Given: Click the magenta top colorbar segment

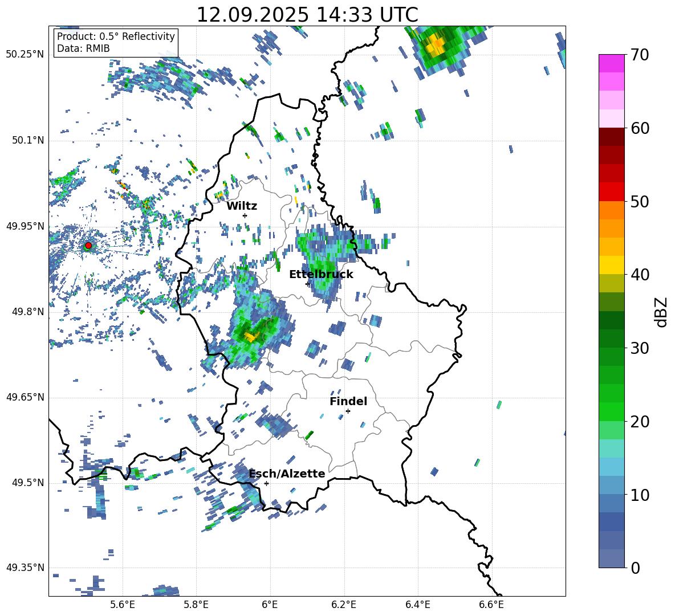Looking at the screenshot, I should (x=611, y=63).
